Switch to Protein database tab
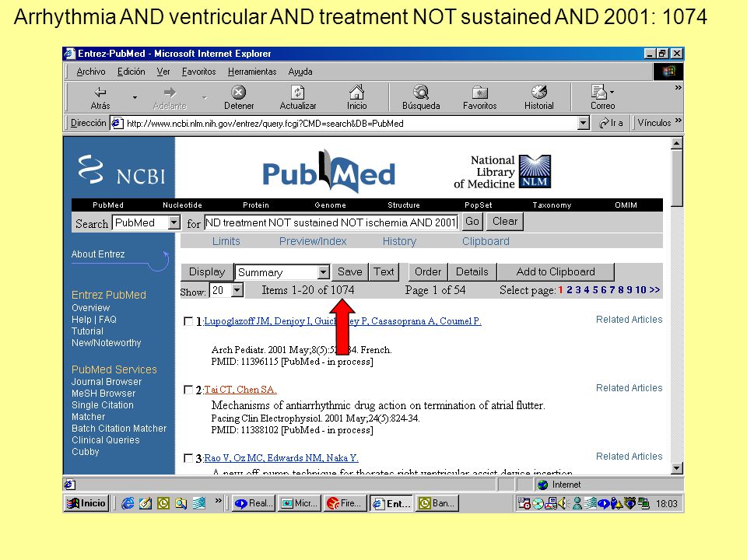The width and height of the screenshot is (747, 560). pyautogui.click(x=256, y=205)
